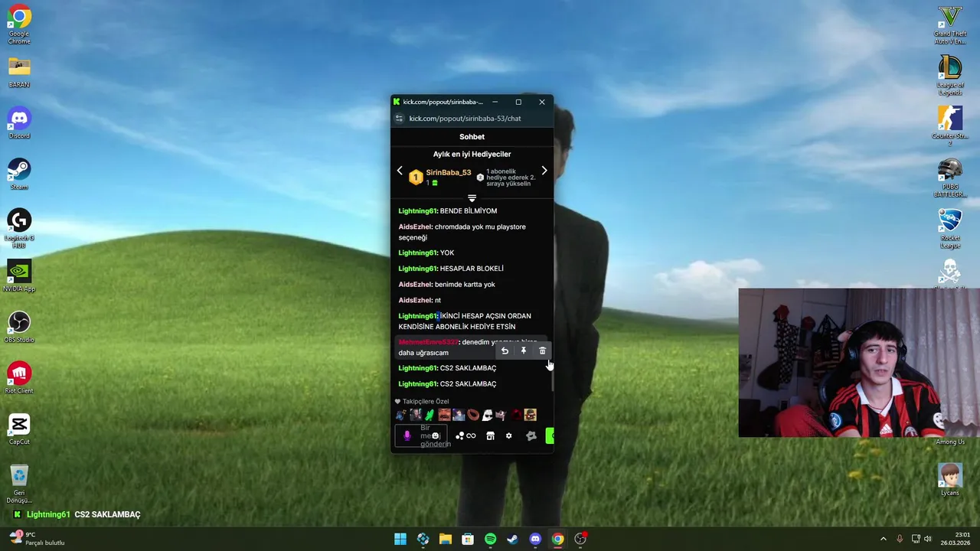
Task: Collapse the Aylık en iyi Hediyeciler leaderboard handle
Action: point(472,198)
